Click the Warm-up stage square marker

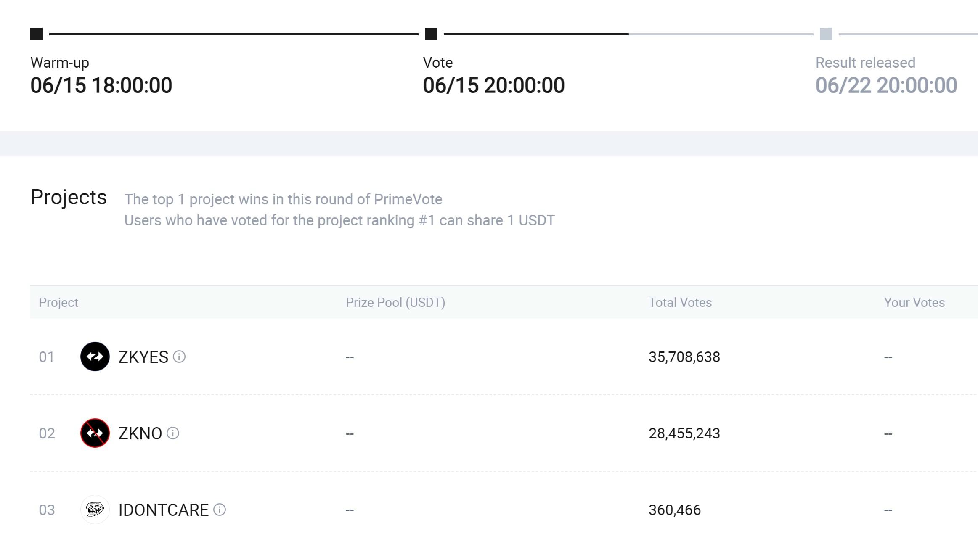(37, 34)
